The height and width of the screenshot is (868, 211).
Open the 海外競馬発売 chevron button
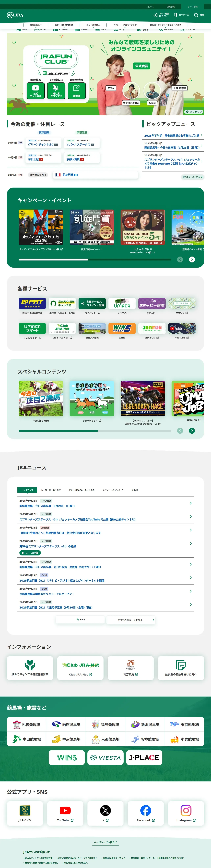(x=38, y=175)
